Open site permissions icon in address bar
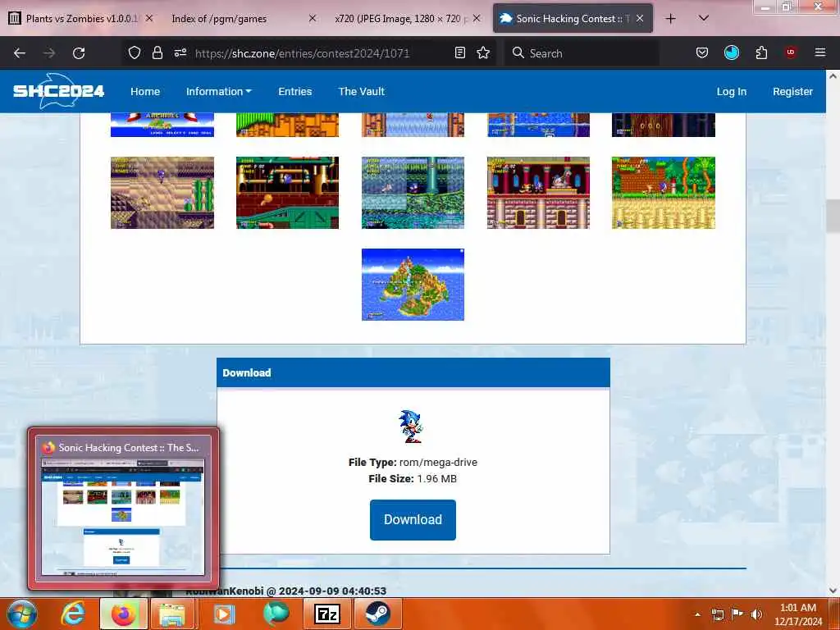Screen dimensions: 840x630 click(x=180, y=52)
